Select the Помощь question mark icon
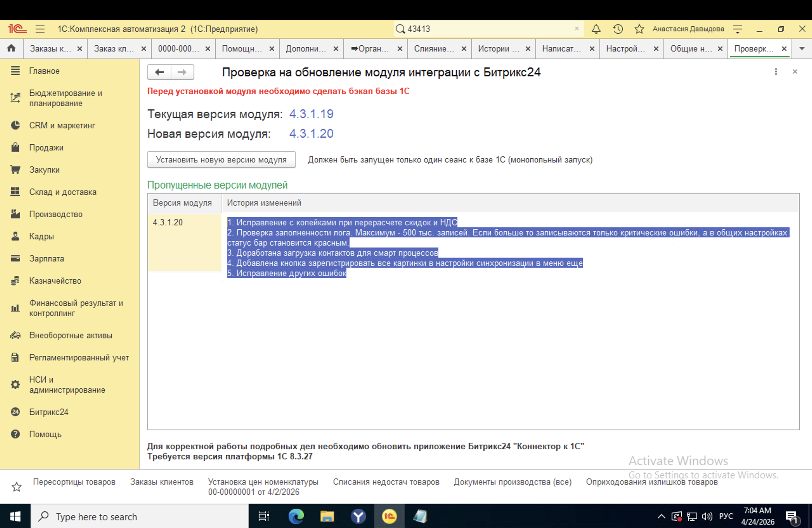The width and height of the screenshot is (812, 528). 15,434
